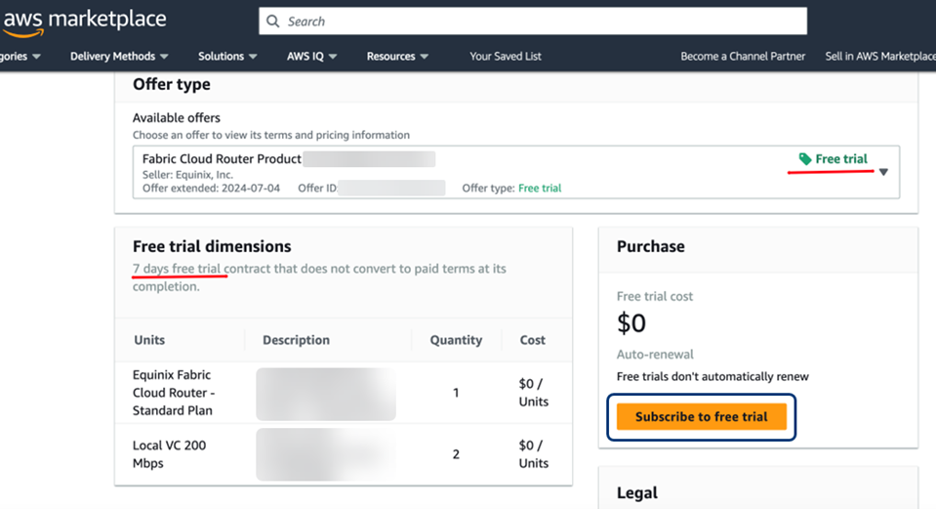
Task: Go to Your Saved List
Action: tap(505, 56)
